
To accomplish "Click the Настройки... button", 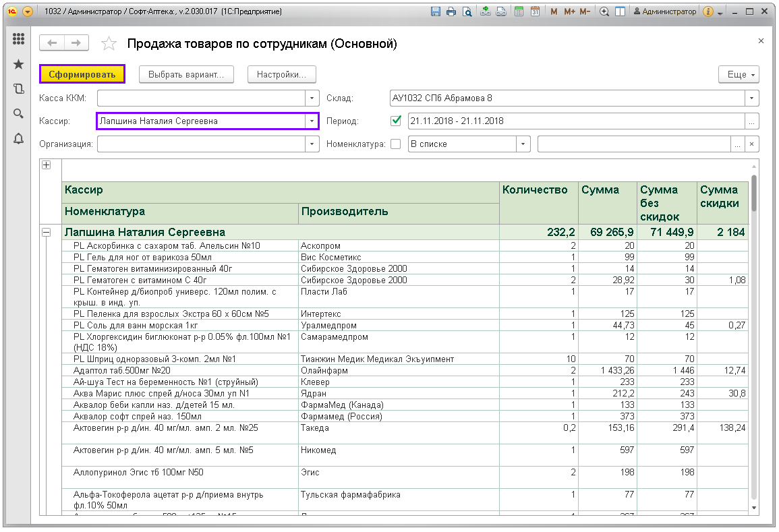I will (x=282, y=74).
